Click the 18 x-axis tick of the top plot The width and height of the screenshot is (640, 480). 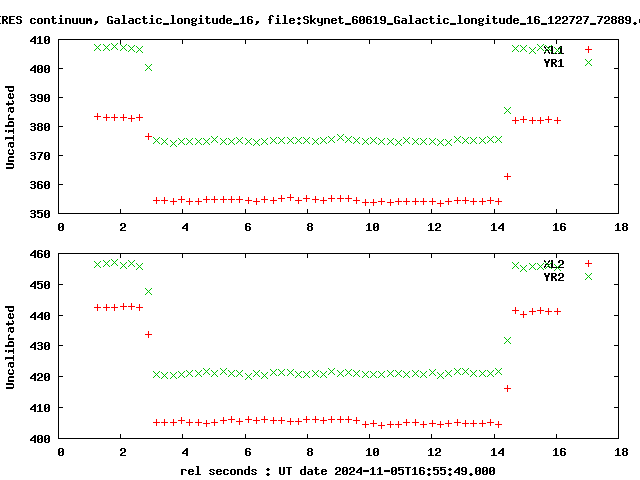[x=621, y=227]
